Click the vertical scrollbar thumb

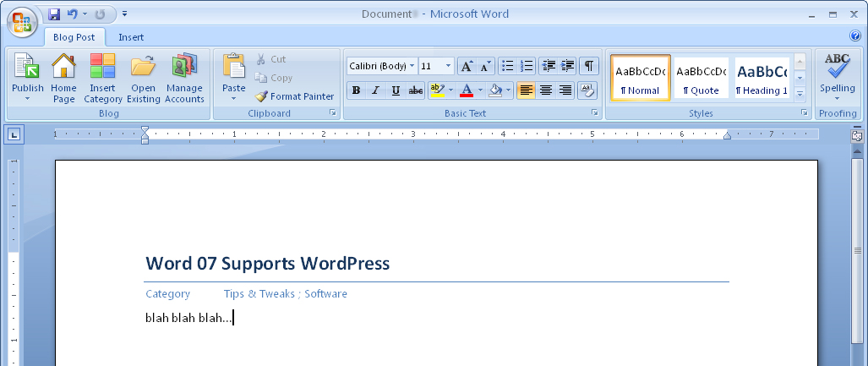[857, 249]
